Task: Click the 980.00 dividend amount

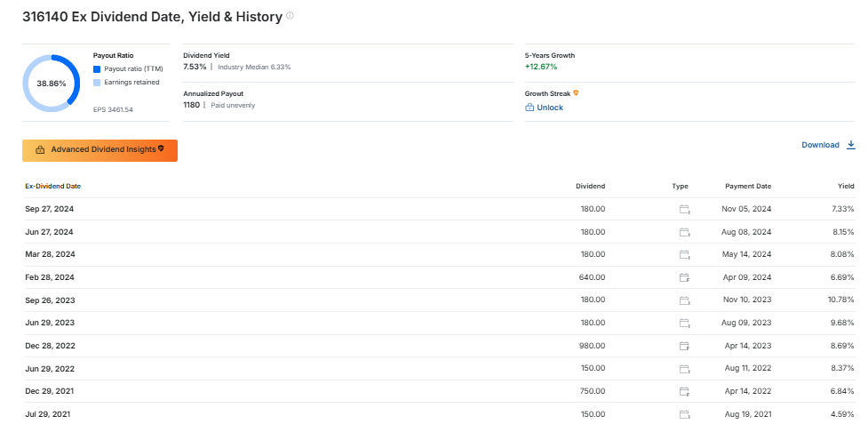Action: click(x=593, y=346)
